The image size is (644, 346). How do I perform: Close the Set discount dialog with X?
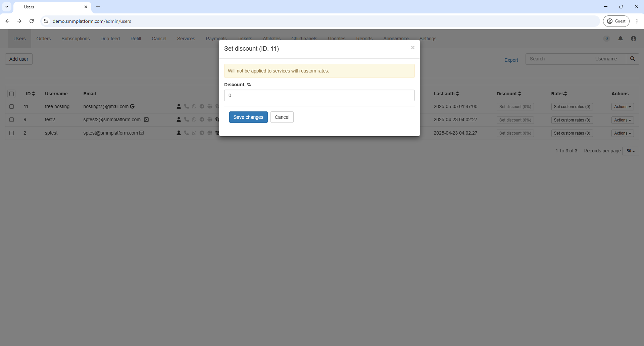tap(412, 48)
